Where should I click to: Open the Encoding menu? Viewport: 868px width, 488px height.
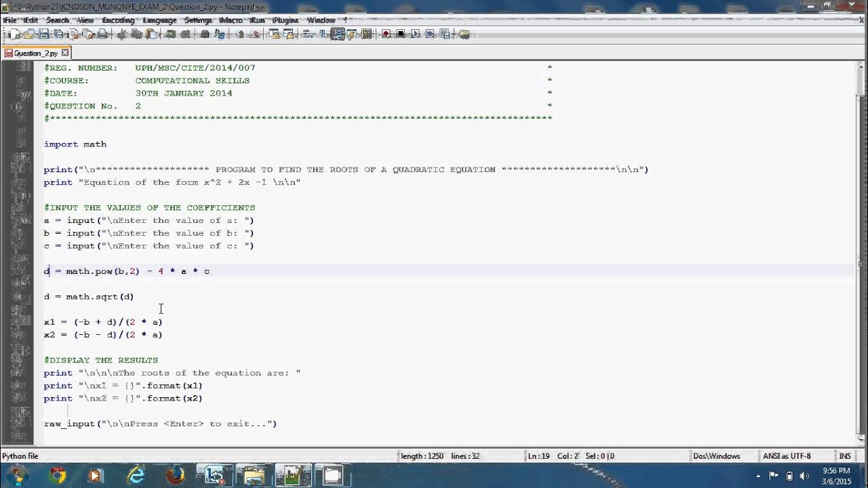pos(118,20)
